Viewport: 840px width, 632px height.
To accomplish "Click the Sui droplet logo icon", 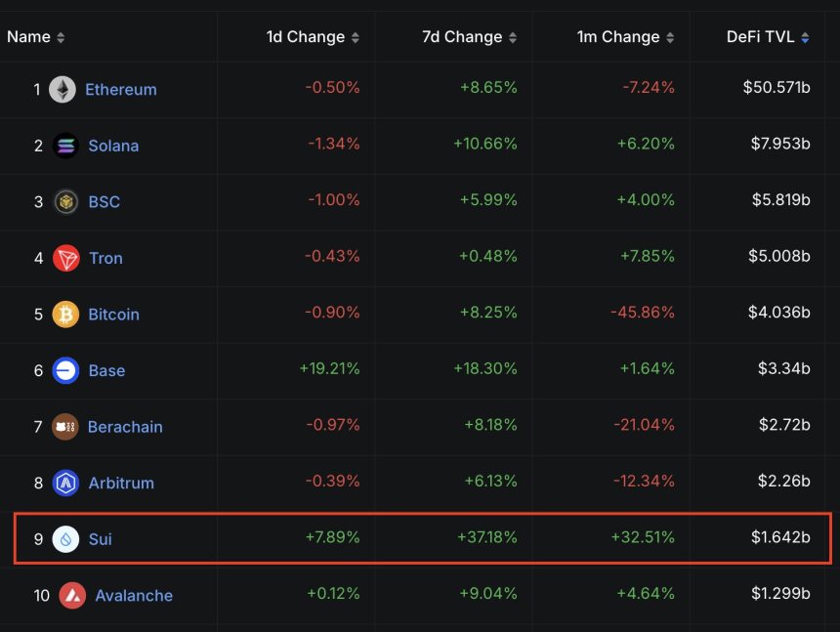I will [x=65, y=539].
